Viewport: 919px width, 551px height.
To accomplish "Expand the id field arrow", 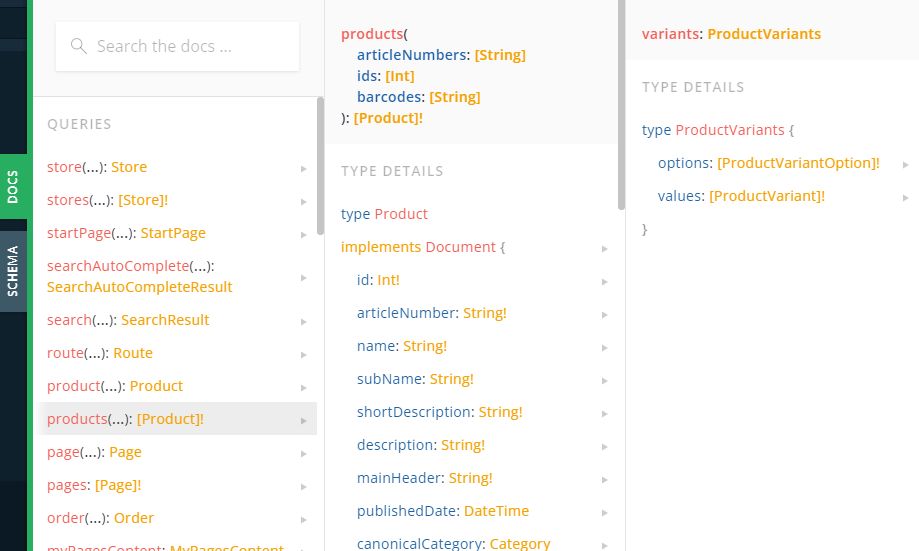I will click(x=604, y=281).
